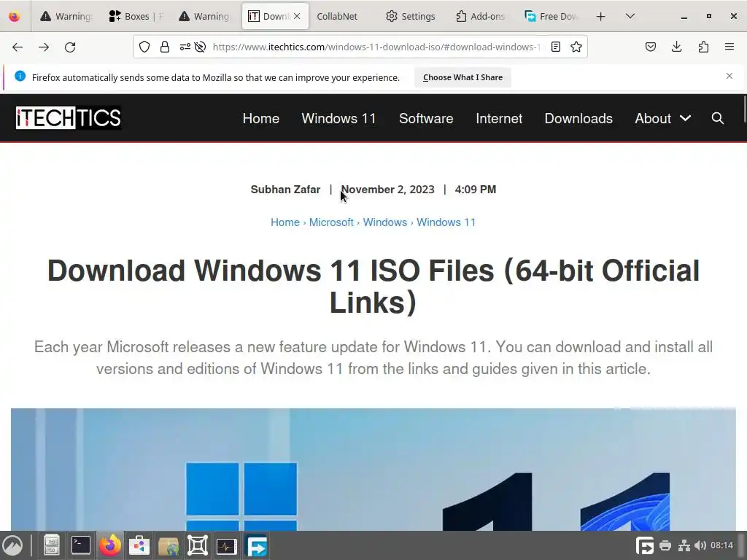Switch to the CollabNet tab
Viewport: 747px width, 560px height.
click(x=337, y=16)
